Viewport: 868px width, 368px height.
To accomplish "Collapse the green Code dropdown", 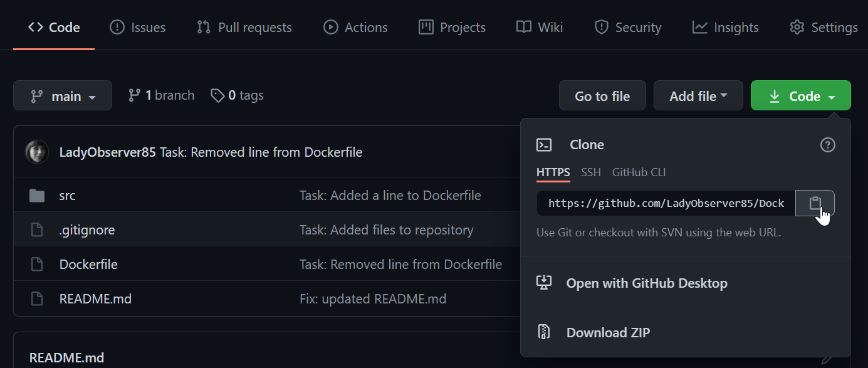I will 800,95.
